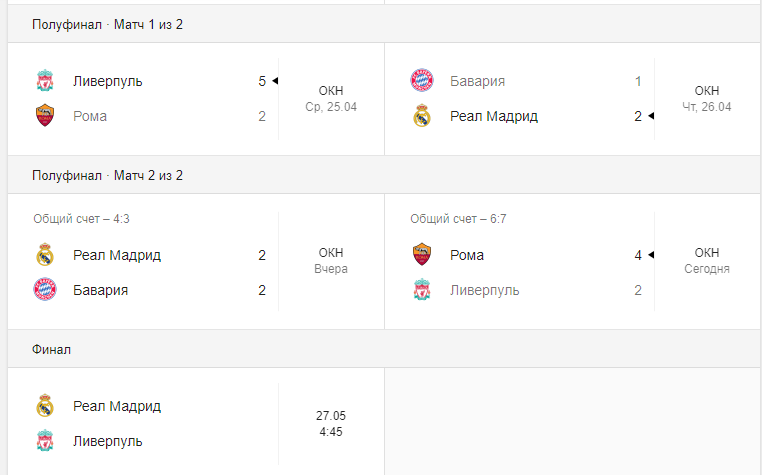This screenshot has height=475, width=762.
Task: Click 'Вчера' status of the Real Madrid–Bayern match
Action: (331, 269)
